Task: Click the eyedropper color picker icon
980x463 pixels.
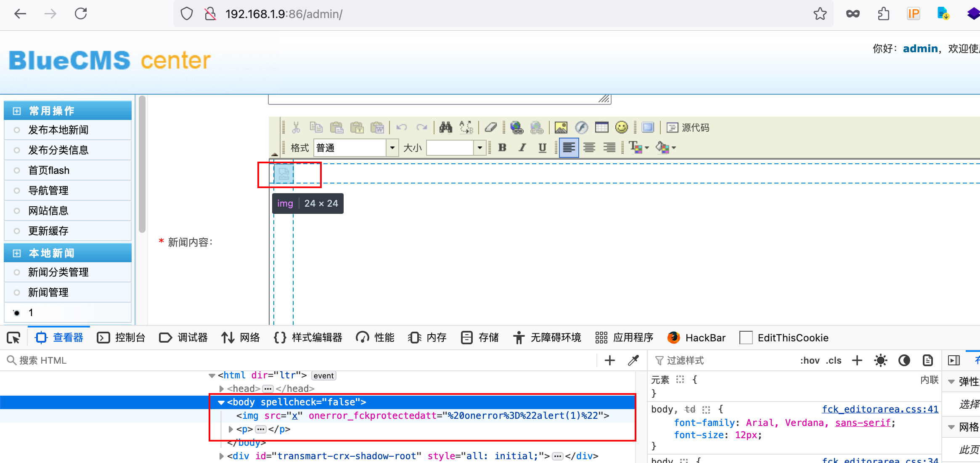Action: (633, 360)
